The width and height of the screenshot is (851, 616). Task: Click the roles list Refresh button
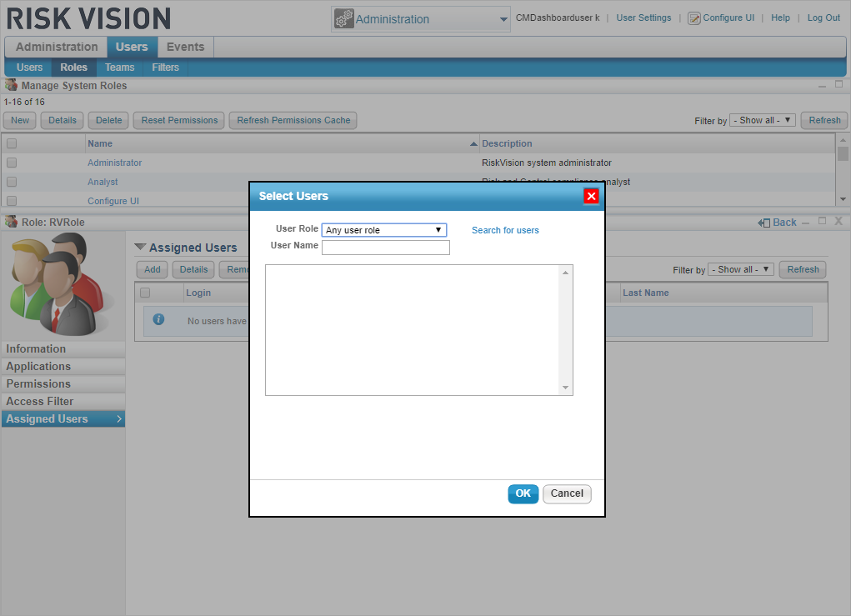pos(824,121)
